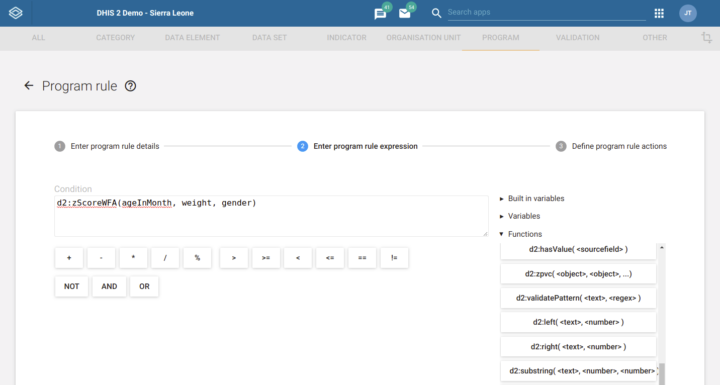720x385 pixels.
Task: Insert the NOT logical operator
Action: [71, 286]
